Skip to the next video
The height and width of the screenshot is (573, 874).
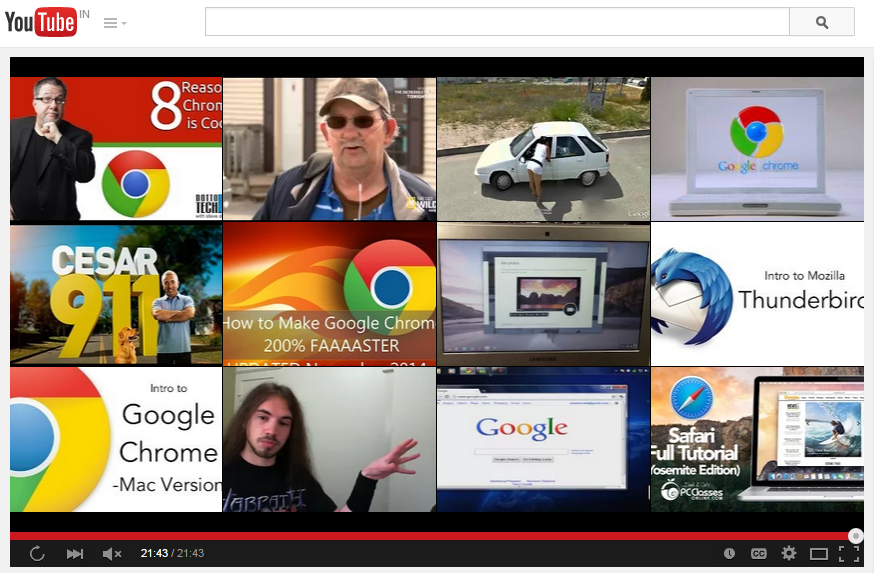tap(75, 553)
